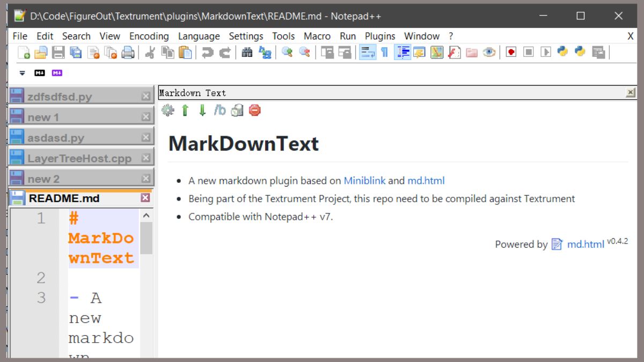Expand the small dropdown arrow below toolbar
The width and height of the screenshot is (644, 362).
tap(22, 73)
